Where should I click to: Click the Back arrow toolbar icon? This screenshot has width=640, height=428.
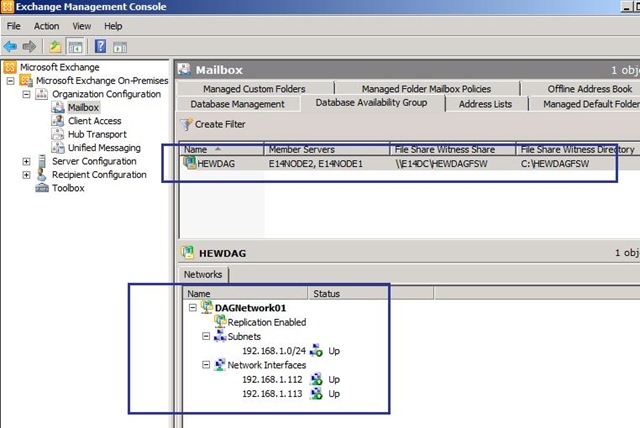click(10, 47)
